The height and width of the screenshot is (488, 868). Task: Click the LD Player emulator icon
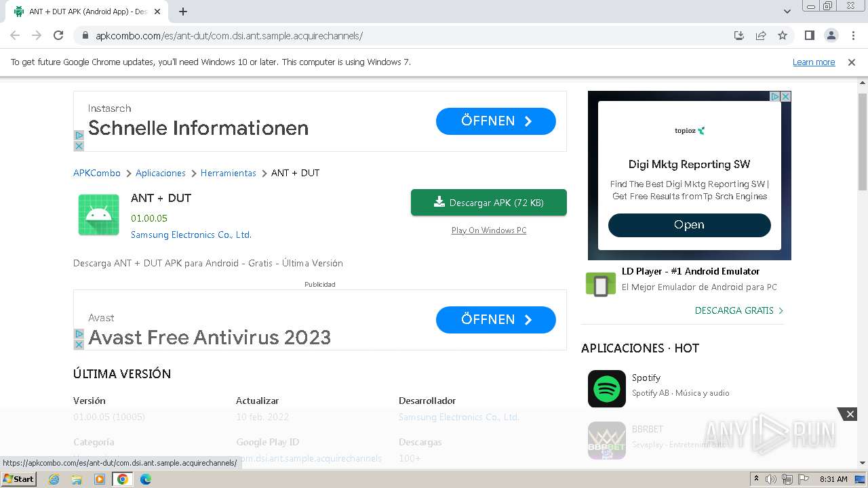(x=601, y=285)
